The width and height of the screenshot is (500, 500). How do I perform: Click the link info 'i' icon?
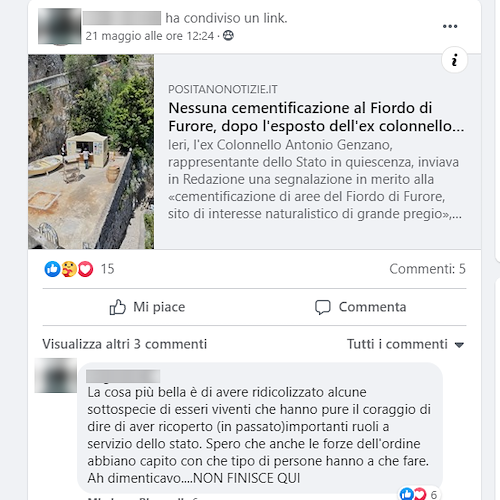tap(454, 60)
